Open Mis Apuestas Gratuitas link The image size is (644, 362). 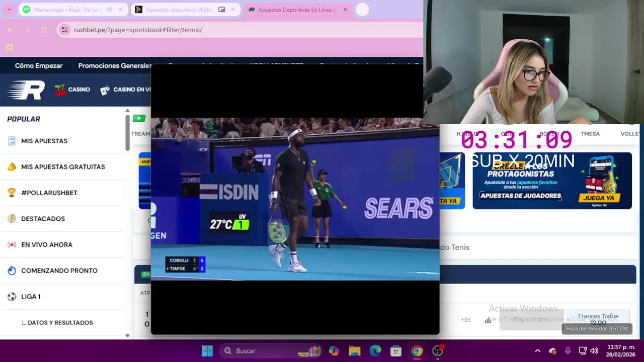click(x=63, y=167)
